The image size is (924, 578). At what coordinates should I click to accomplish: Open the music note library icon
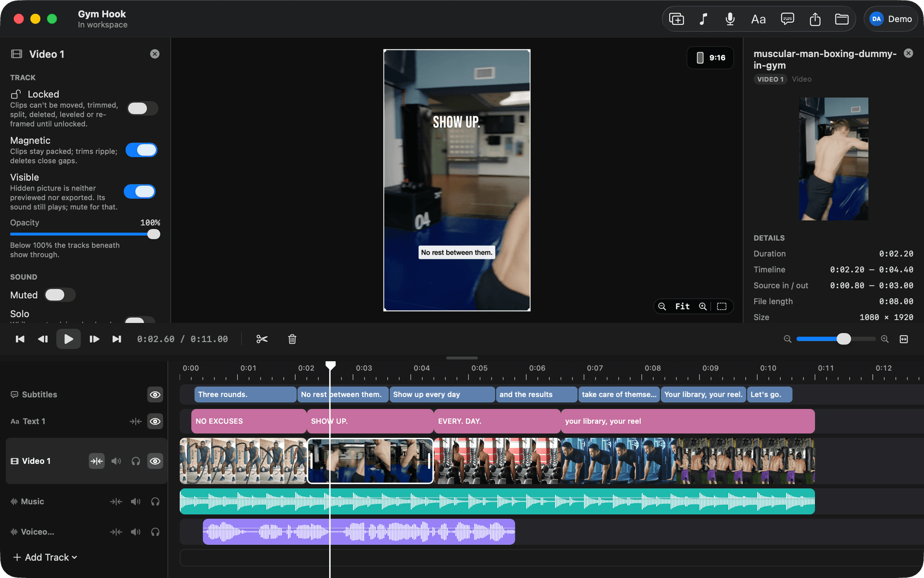[x=703, y=19]
